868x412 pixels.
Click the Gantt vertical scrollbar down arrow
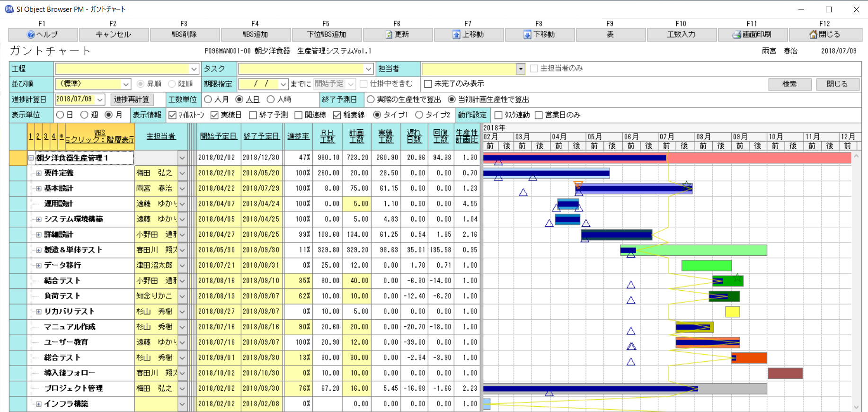tap(857, 407)
